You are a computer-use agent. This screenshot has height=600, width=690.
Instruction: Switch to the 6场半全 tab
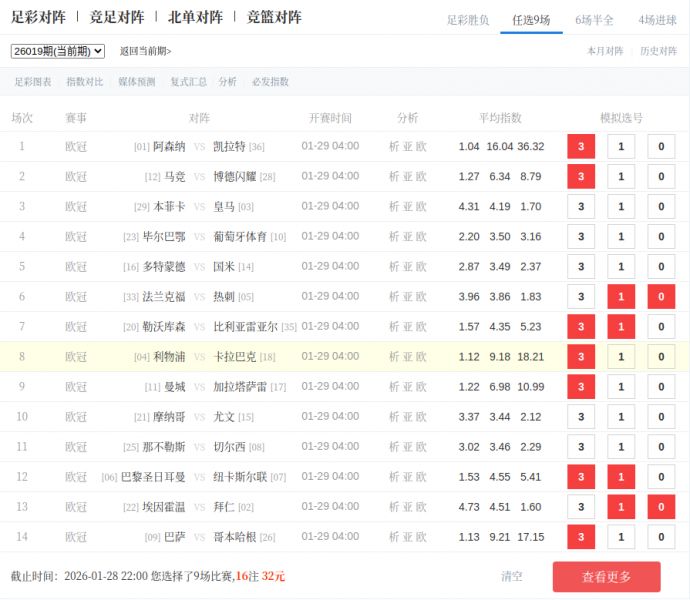pos(594,20)
